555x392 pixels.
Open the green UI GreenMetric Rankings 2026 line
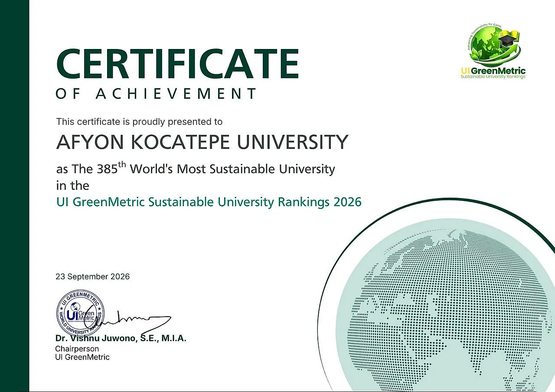point(209,202)
